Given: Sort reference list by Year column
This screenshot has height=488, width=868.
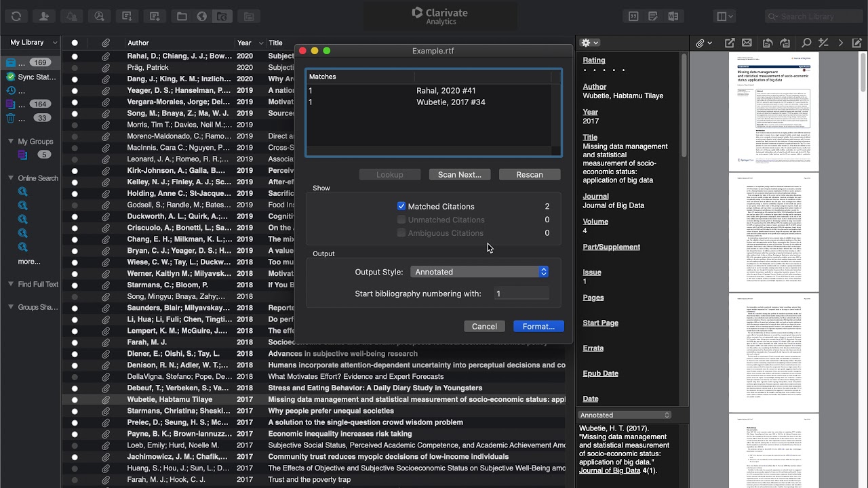Looking at the screenshot, I should (249, 43).
